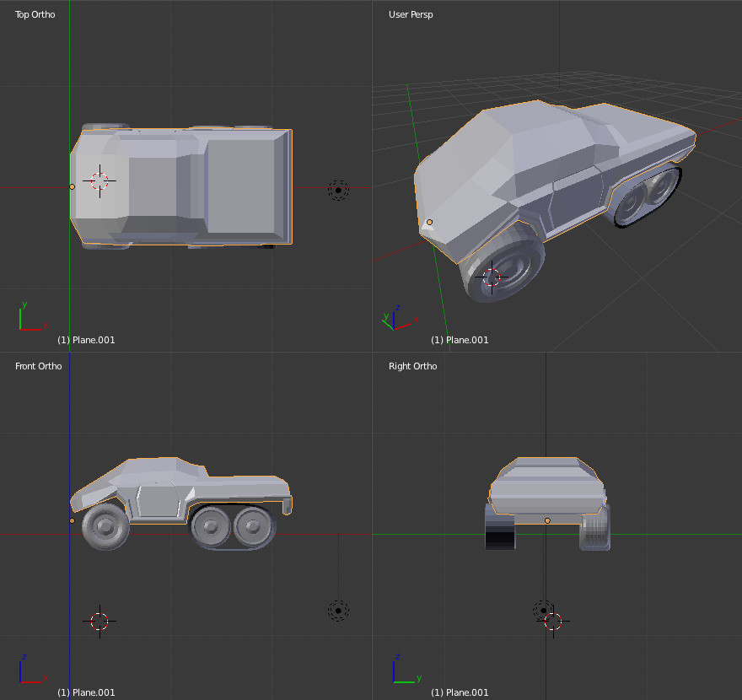Click the 3D cursor in Front Ortho viewport
This screenshot has height=700, width=742.
click(99, 621)
